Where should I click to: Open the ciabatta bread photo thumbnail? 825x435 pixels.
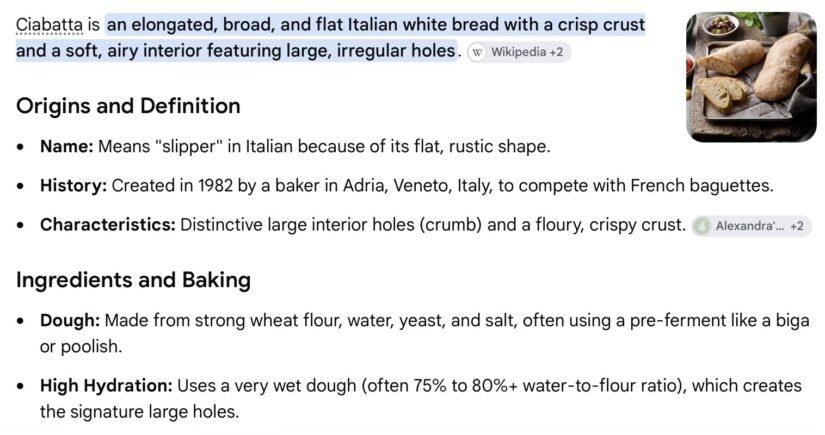click(x=751, y=77)
